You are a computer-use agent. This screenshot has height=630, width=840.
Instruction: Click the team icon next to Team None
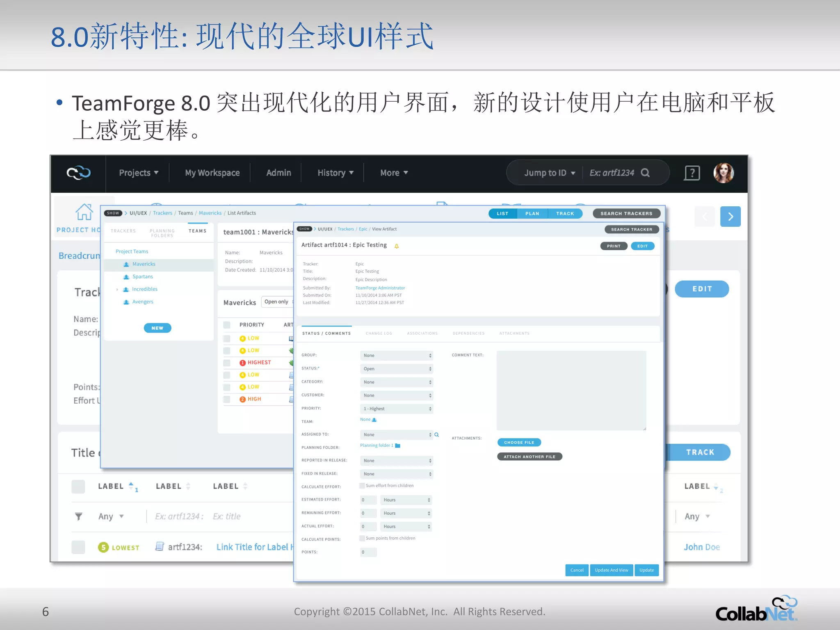coord(374,420)
